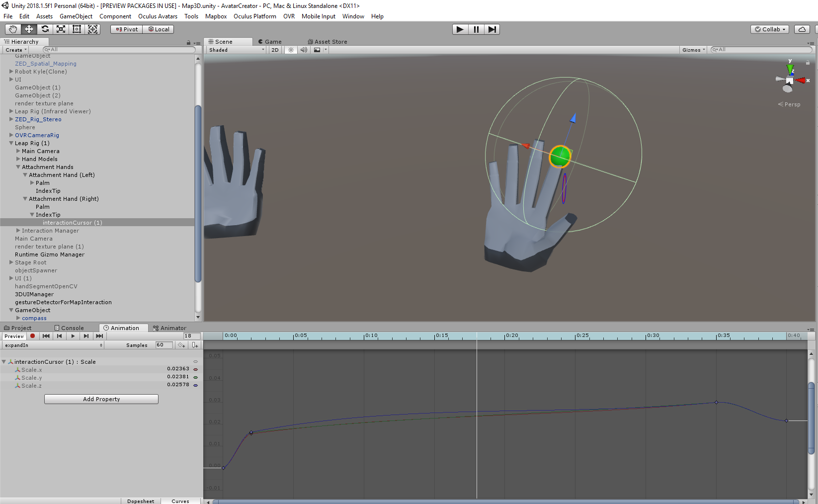818x504 pixels.
Task: Toggle scene audio icon
Action: coord(304,50)
